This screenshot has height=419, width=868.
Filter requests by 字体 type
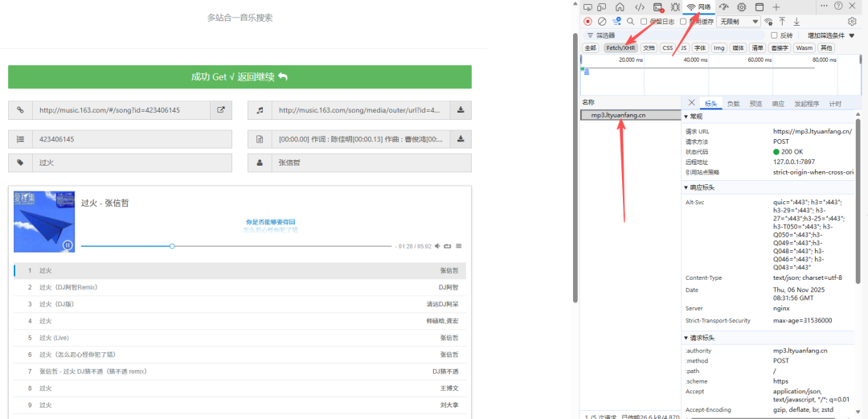coord(700,48)
